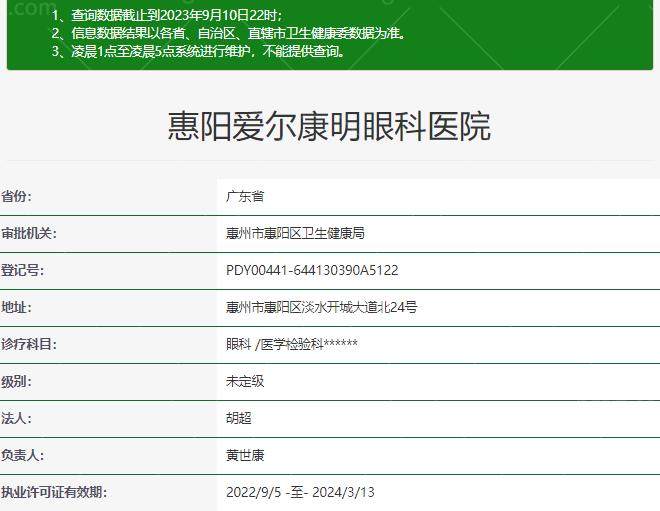Click the 省份 label
Screen dimensions: 660x511
[x=16, y=196]
